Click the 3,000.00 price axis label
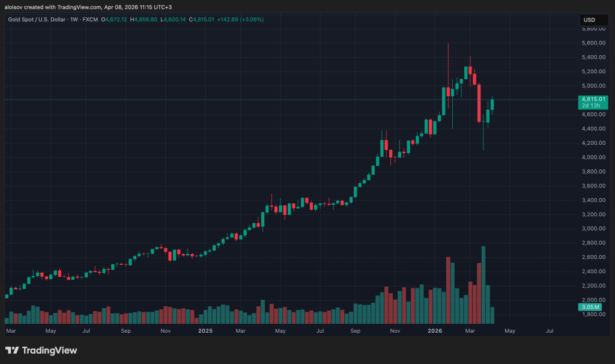615x364 pixels. point(593,229)
